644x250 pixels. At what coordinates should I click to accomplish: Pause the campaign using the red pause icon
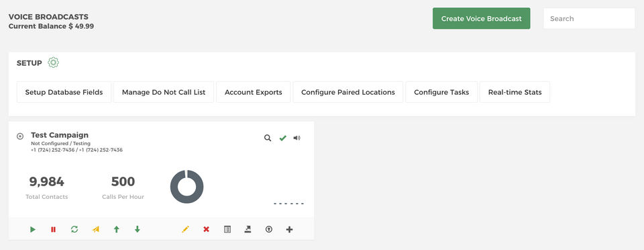(x=53, y=229)
